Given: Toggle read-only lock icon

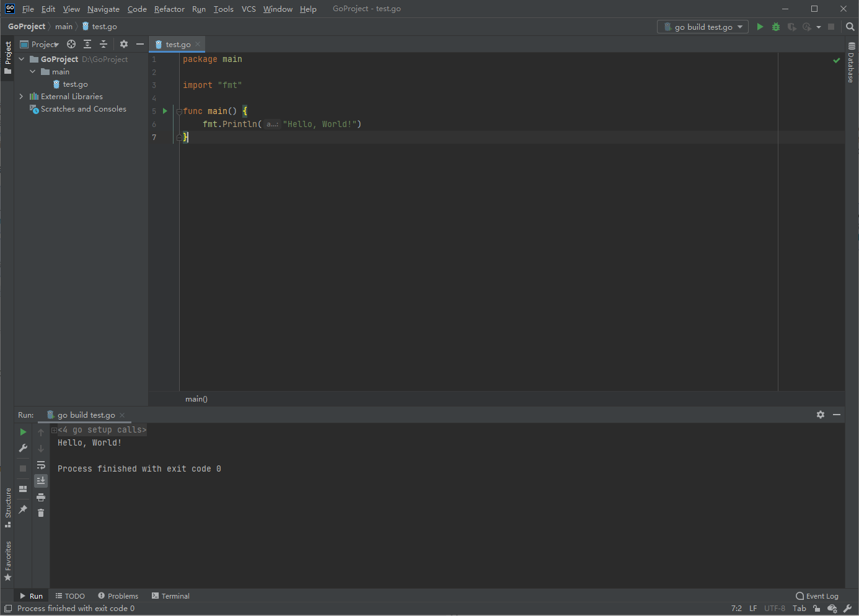Looking at the screenshot, I should point(817,609).
